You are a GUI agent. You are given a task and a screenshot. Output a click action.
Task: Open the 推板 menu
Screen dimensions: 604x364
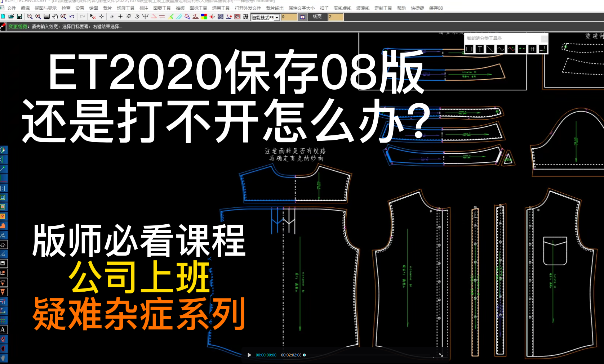tap(180, 8)
